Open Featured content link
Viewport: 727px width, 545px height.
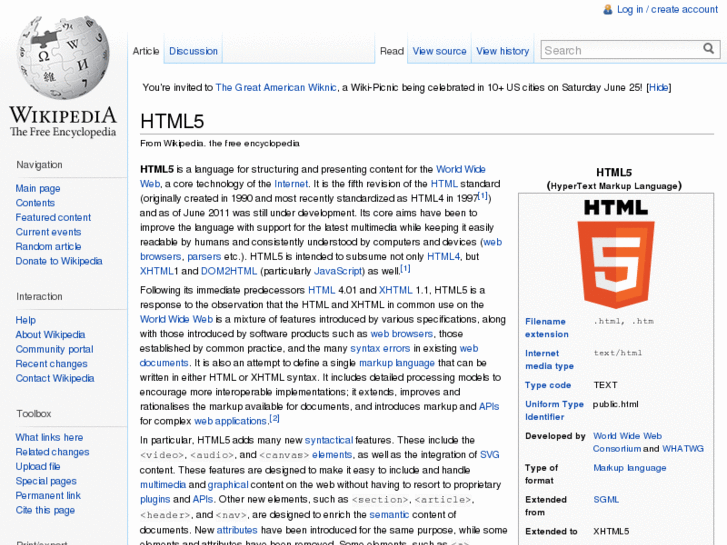click(x=53, y=217)
